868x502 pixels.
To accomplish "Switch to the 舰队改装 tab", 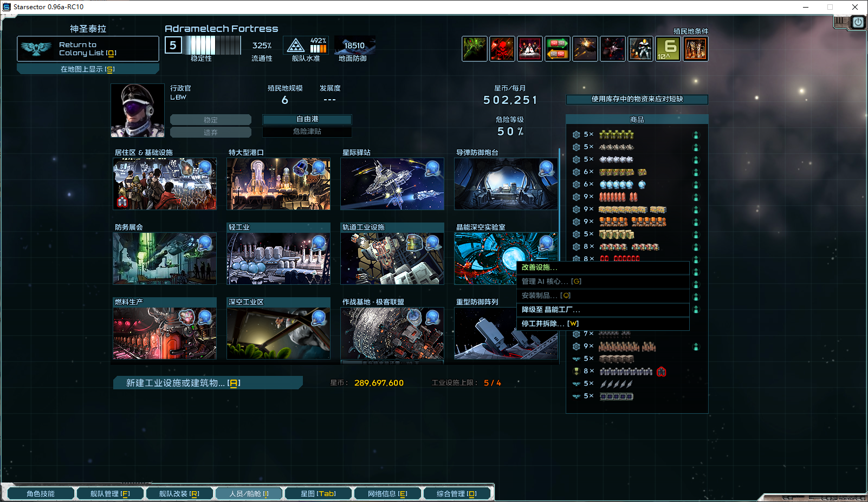I will click(x=179, y=494).
